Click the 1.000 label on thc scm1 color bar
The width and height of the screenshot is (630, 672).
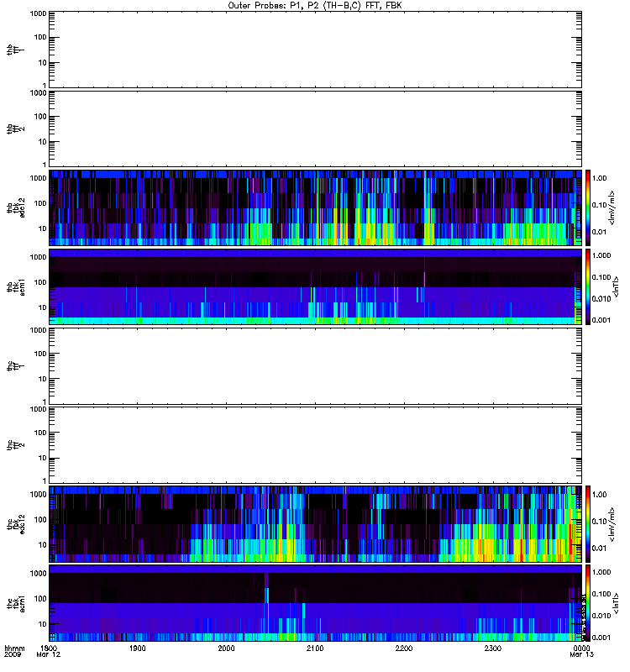(x=601, y=572)
